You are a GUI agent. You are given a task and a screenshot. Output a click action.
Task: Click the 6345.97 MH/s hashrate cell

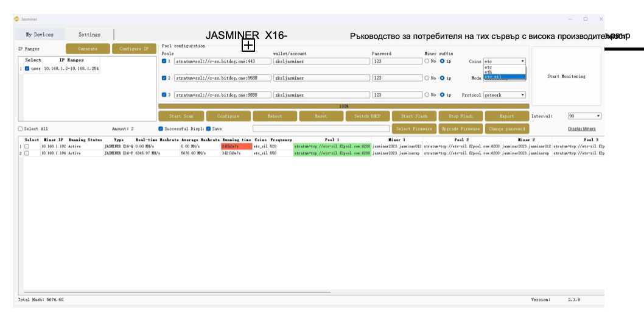click(157, 154)
